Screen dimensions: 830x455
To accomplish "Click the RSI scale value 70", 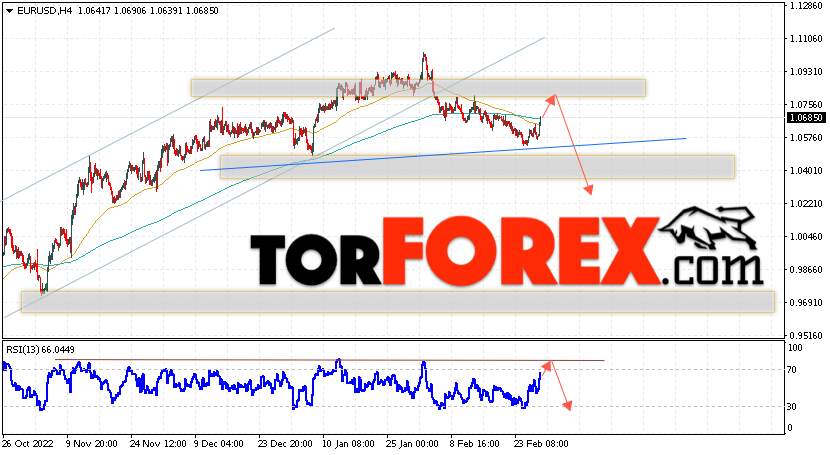I will pos(792,370).
